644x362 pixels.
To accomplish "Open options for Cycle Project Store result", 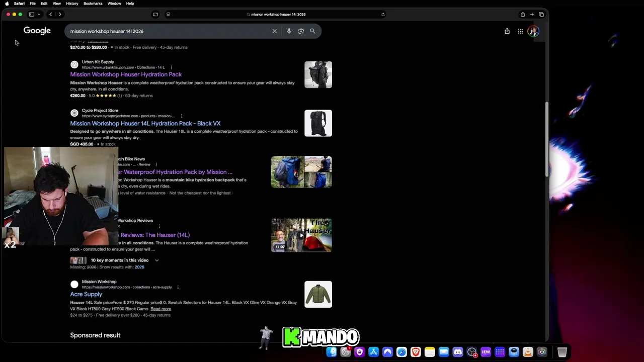I will pyautogui.click(x=182, y=116).
